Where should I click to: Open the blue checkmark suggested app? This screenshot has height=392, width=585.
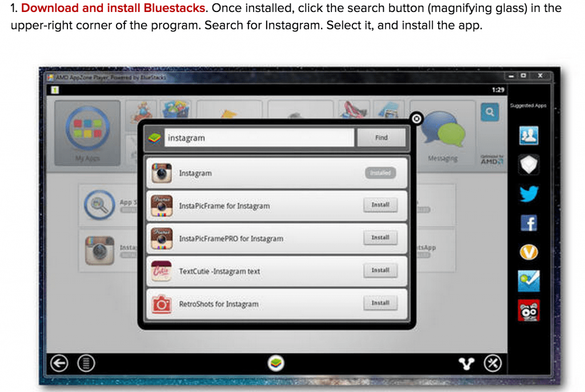click(528, 281)
